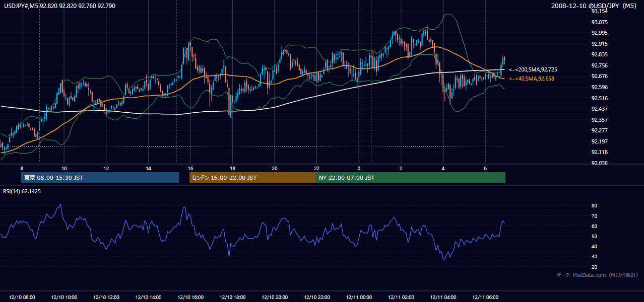Click hour marker 16 under the price chart
Screen dimensions: 644x302
pyautogui.click(x=190, y=168)
